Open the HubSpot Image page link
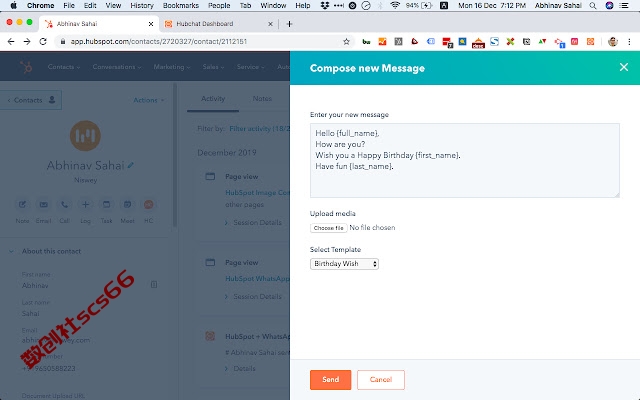Screen dimensions: 640x400 [x=257, y=193]
